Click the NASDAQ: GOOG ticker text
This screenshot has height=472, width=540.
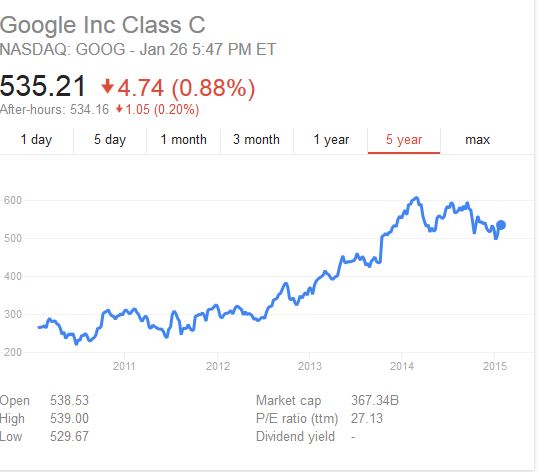pyautogui.click(x=63, y=49)
